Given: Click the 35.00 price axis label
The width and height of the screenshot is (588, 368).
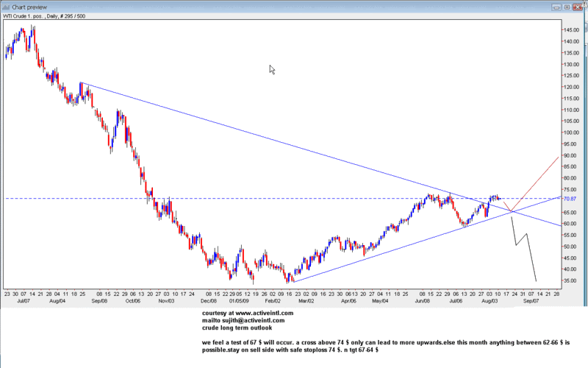Looking at the screenshot, I should click(x=570, y=280).
